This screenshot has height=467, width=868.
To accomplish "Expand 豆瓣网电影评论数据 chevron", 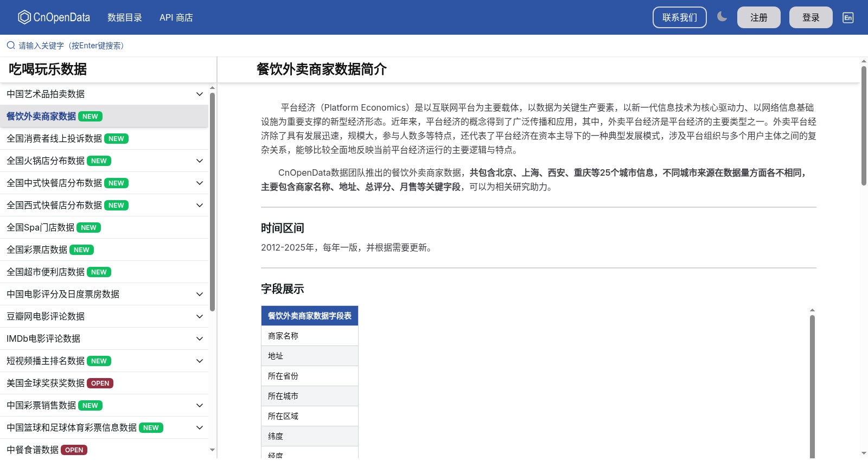I will tap(200, 316).
